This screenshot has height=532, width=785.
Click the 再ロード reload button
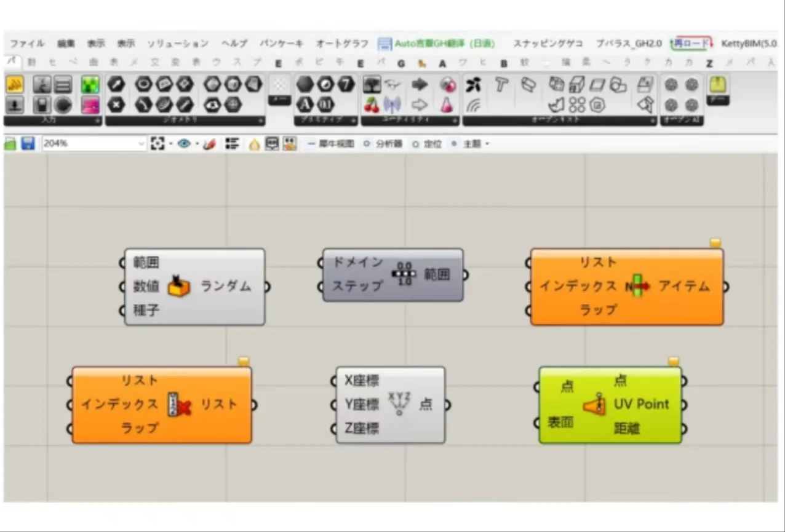click(691, 44)
